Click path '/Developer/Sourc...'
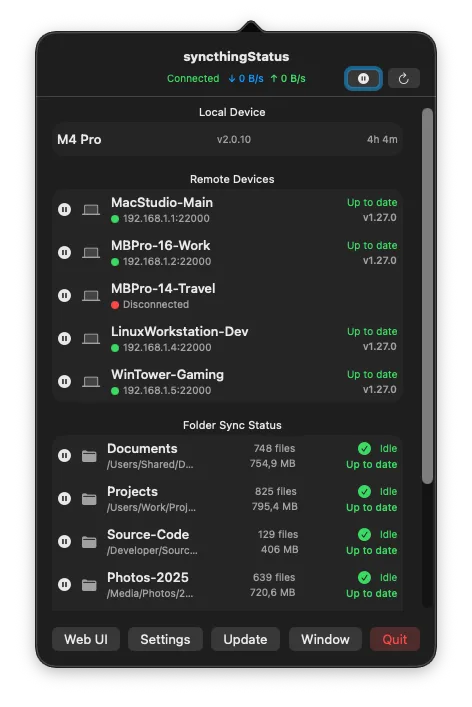This screenshot has height=707, width=472. [152, 551]
